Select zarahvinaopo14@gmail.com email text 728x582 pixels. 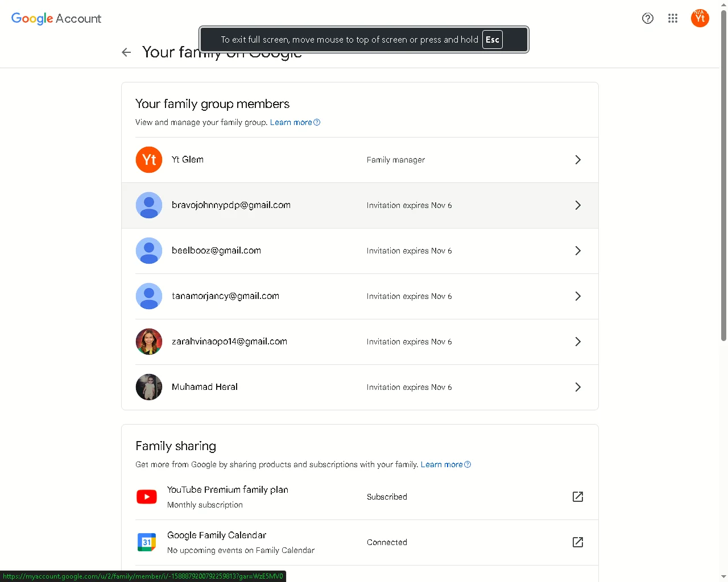pyautogui.click(x=229, y=342)
